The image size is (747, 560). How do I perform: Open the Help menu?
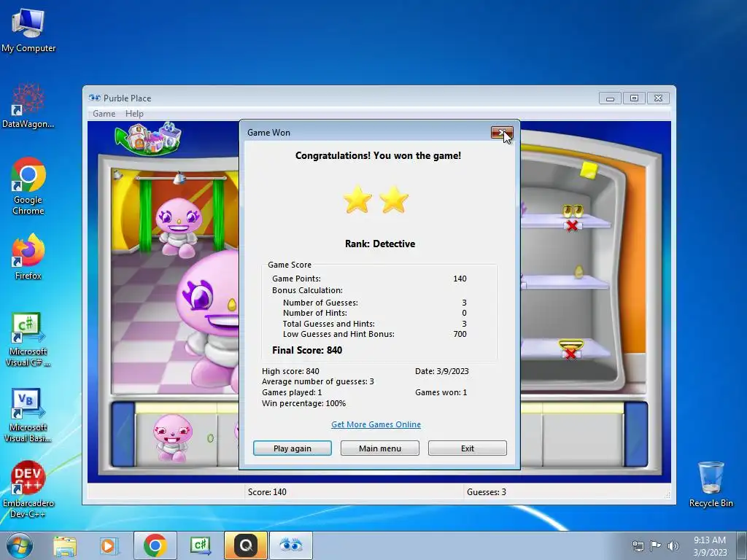point(134,114)
